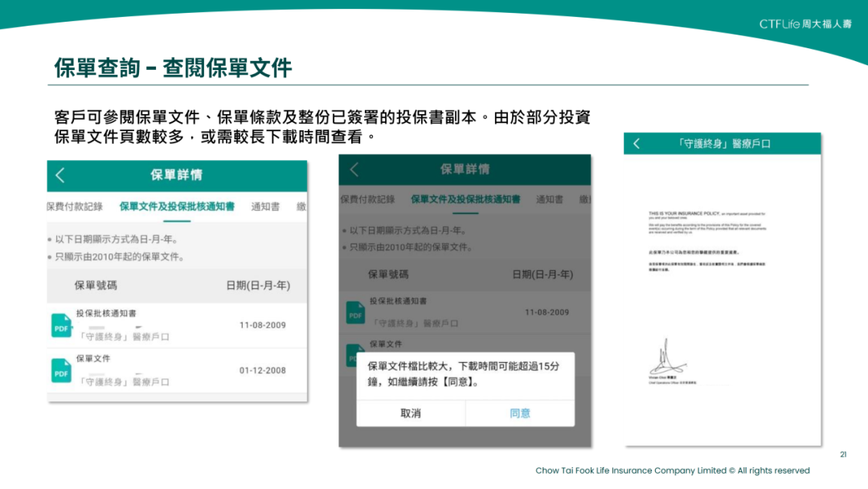868x489 pixels.
Task: Tap back arrow on 「守護終身」醫療戶口 header
Action: 636,142
